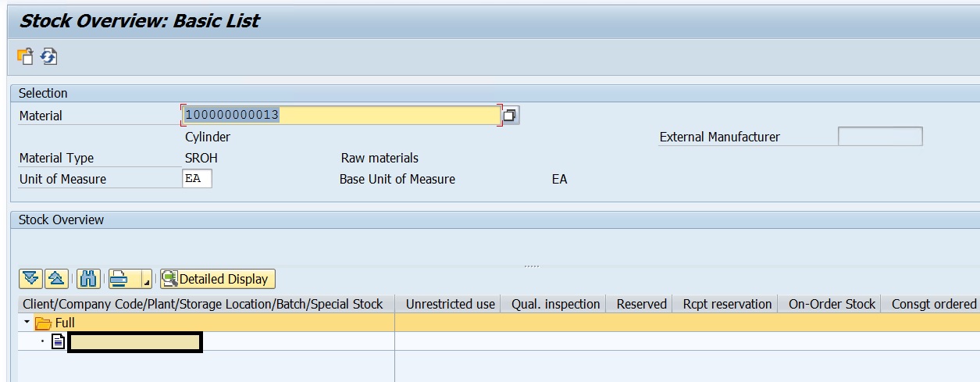Screen dimensions: 980x382
Task: Click the Unit of Measure EA field
Action: (x=197, y=179)
